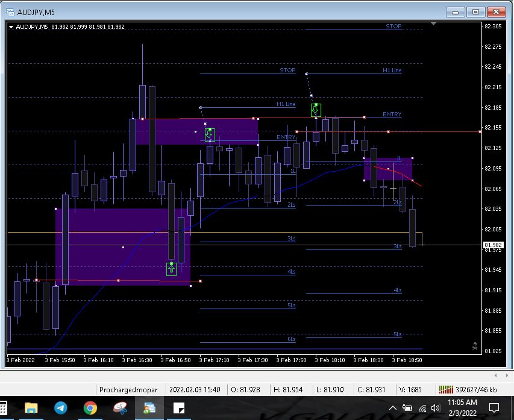
Task: Switch to the MetaTrader taskbar app
Action: 149,408
